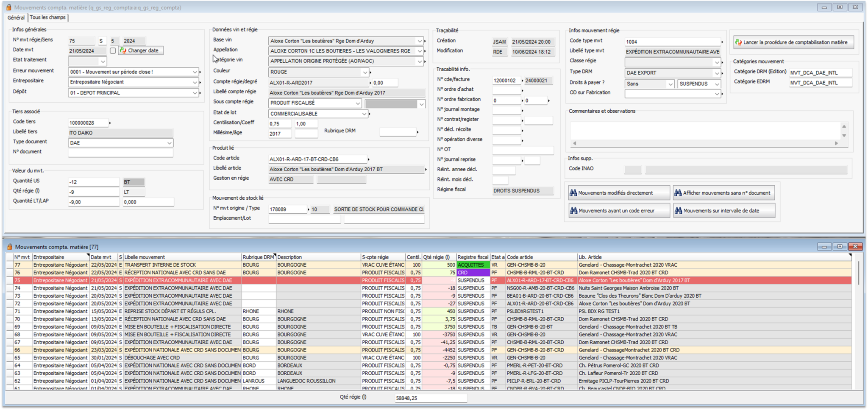This screenshot has width=868, height=410.
Task: Select row marker for movement 74
Action: 9,288
